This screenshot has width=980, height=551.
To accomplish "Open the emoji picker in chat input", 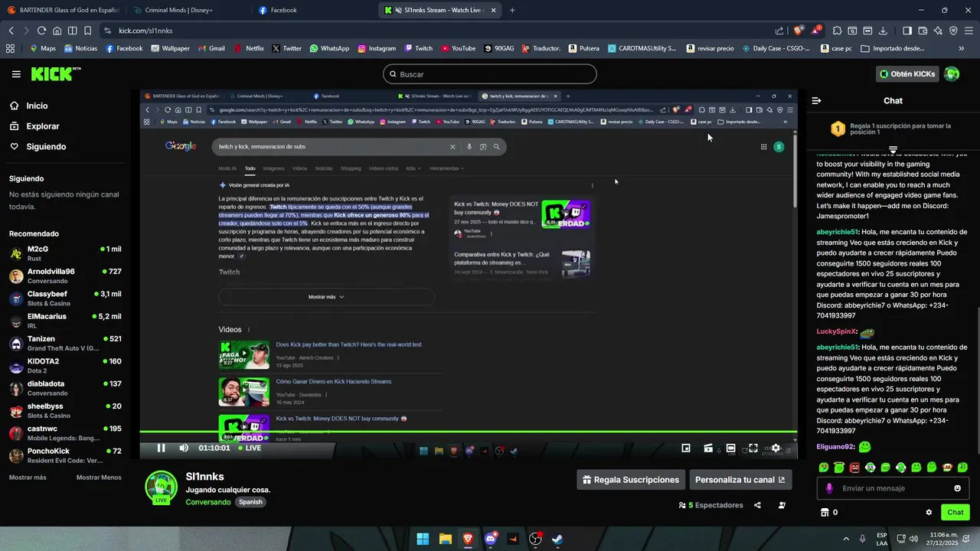I will pyautogui.click(x=957, y=488).
